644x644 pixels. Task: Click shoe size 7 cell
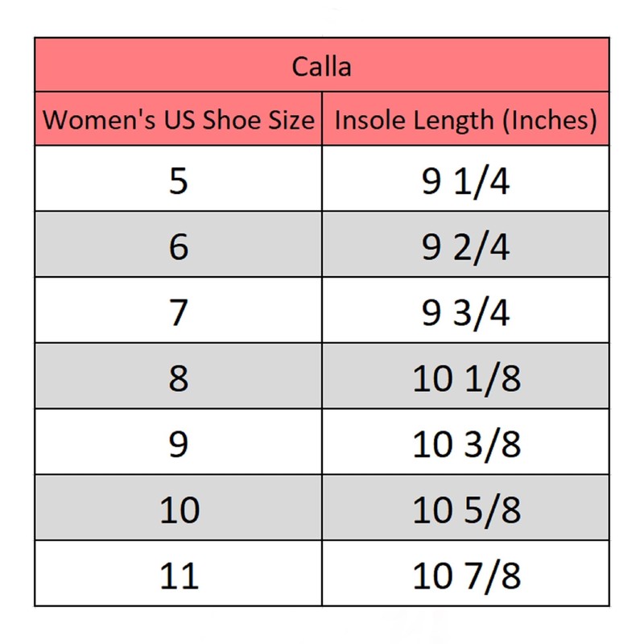178,313
